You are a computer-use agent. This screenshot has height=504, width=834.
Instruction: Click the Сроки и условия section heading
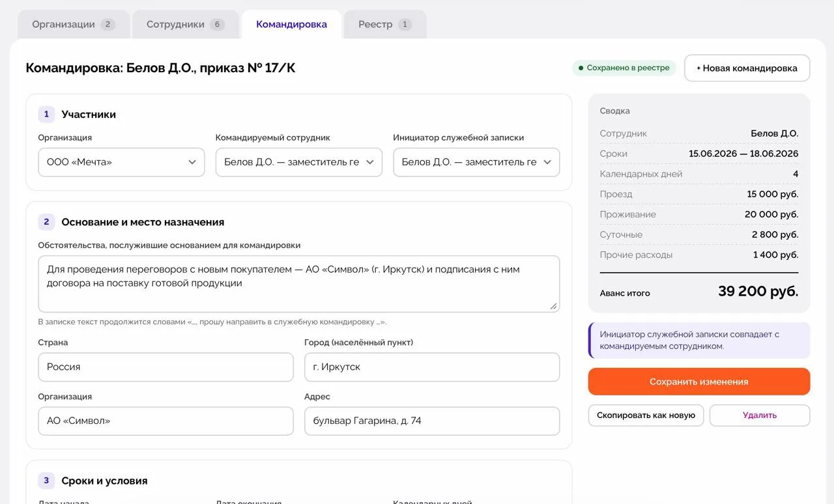coord(104,481)
